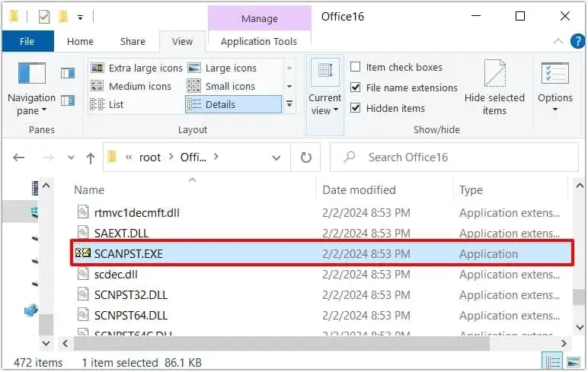This screenshot has height=372, width=588.
Task: Uncheck File name extensions
Action: click(x=355, y=87)
